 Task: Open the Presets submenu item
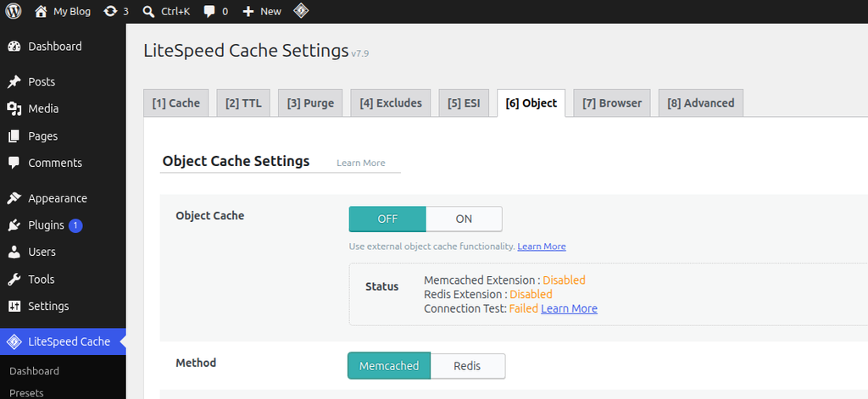pyautogui.click(x=26, y=393)
